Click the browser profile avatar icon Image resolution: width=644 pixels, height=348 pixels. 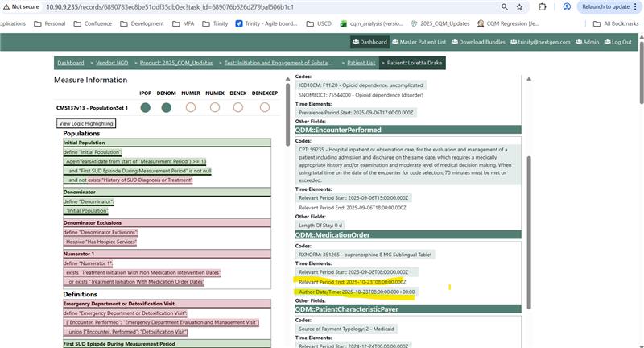pyautogui.click(x=567, y=6)
